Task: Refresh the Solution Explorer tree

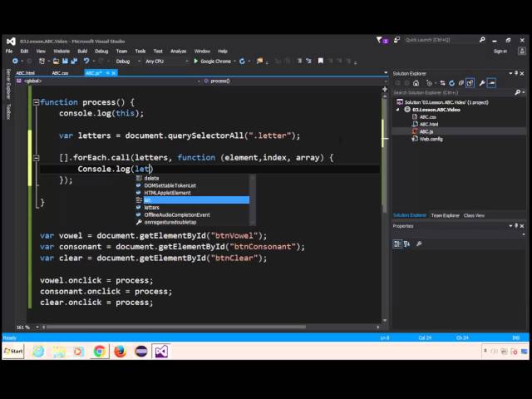Action: (451, 83)
